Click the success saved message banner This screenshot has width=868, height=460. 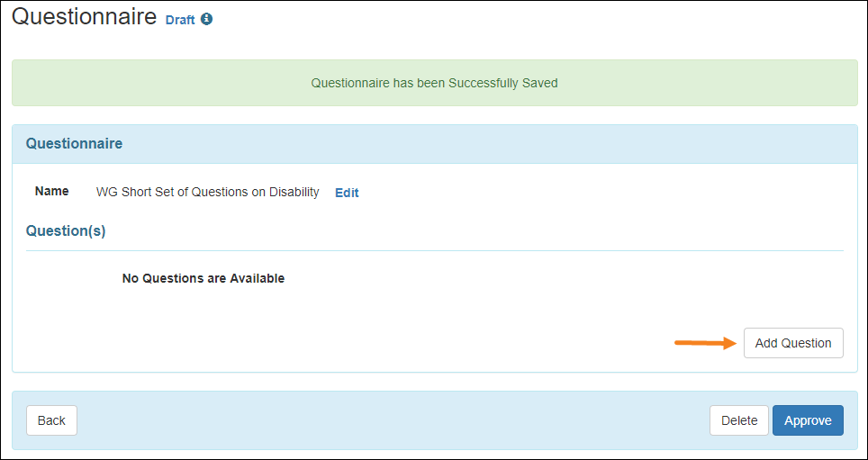pos(435,83)
